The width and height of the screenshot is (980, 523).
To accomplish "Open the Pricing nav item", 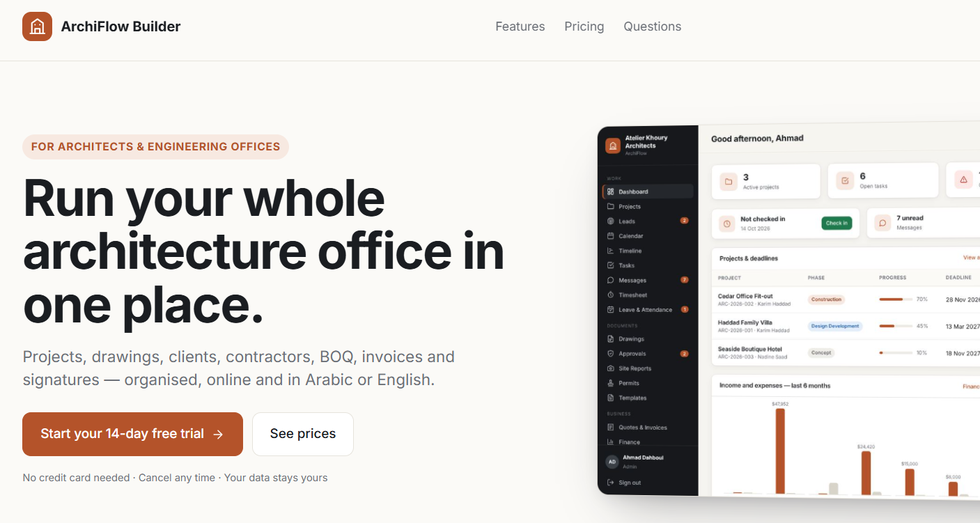I will (584, 26).
